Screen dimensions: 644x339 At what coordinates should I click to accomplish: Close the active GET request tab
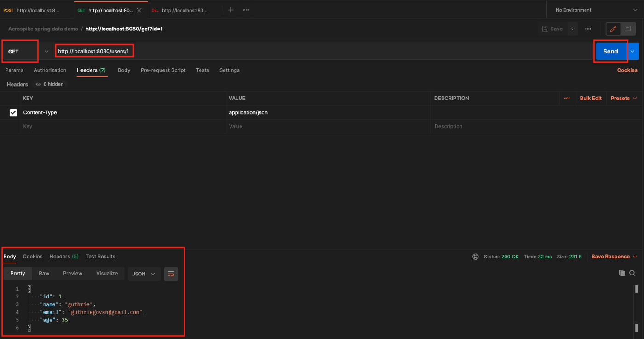(139, 10)
